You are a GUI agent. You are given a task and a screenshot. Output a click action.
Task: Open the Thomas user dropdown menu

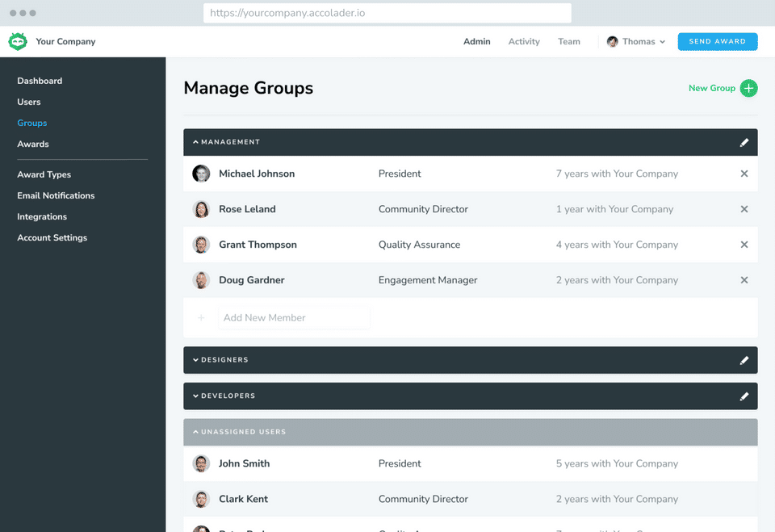pos(636,42)
